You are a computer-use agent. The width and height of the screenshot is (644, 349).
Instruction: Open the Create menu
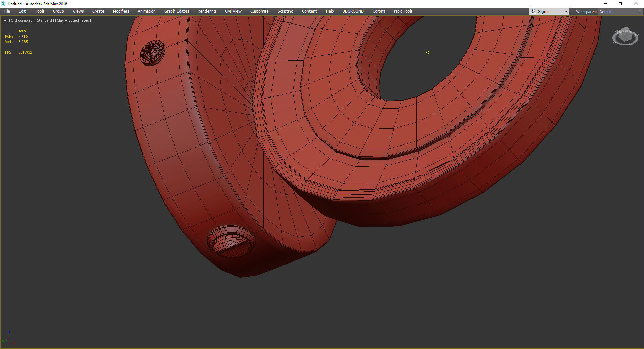click(98, 11)
